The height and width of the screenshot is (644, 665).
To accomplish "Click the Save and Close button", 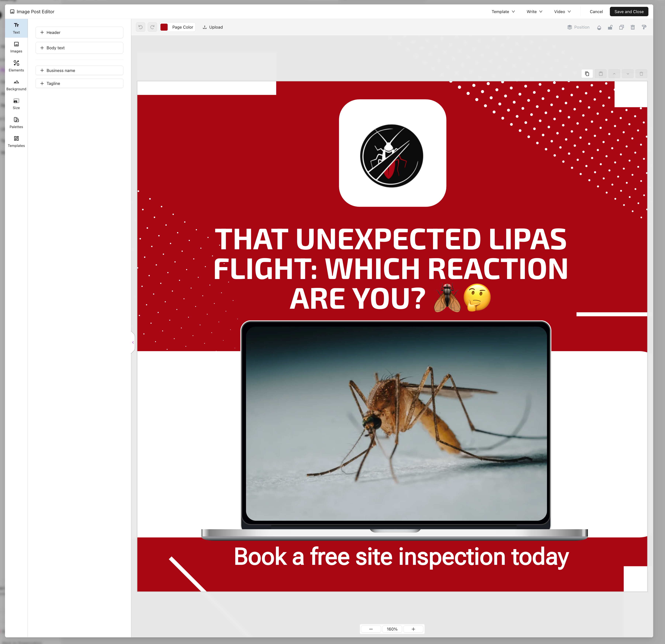I will point(629,12).
